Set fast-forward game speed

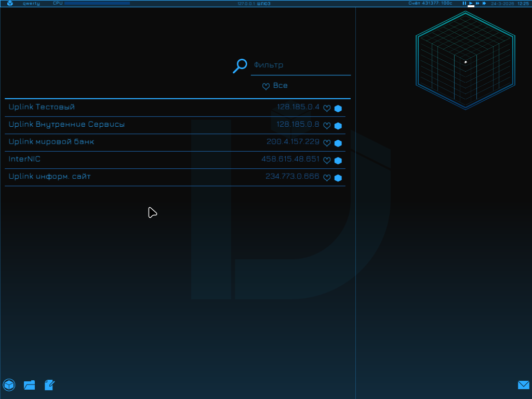477,3
